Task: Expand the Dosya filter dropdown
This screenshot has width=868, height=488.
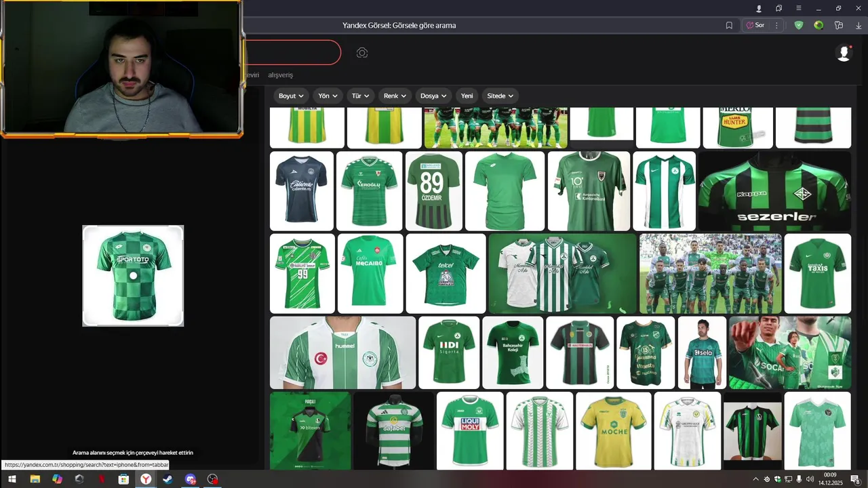Action: point(433,96)
